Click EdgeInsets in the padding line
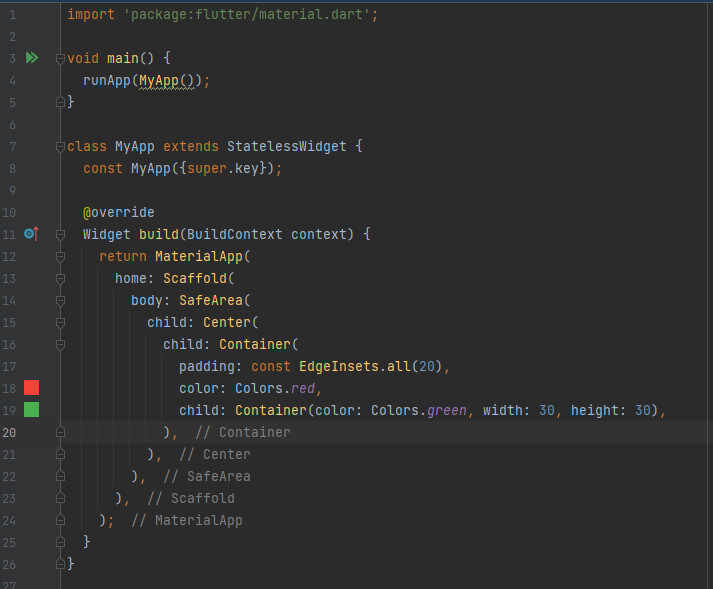Image resolution: width=713 pixels, height=589 pixels. [x=339, y=367]
